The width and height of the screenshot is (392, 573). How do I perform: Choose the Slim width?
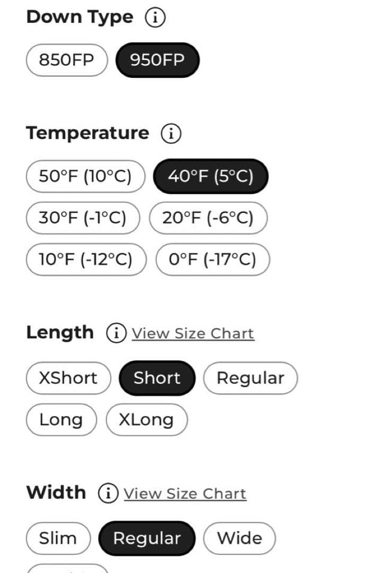pyautogui.click(x=58, y=539)
